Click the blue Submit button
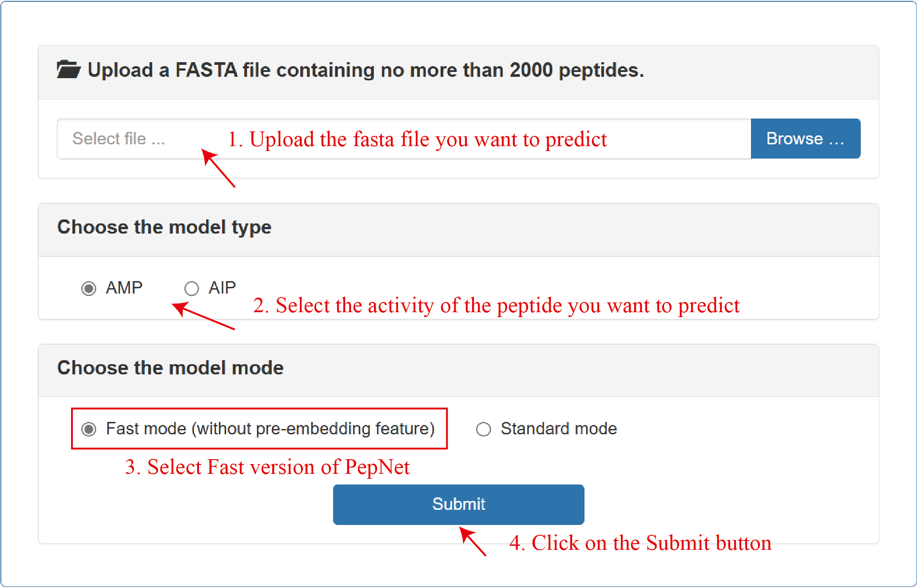Screen dimensions: 918x588 [458, 505]
